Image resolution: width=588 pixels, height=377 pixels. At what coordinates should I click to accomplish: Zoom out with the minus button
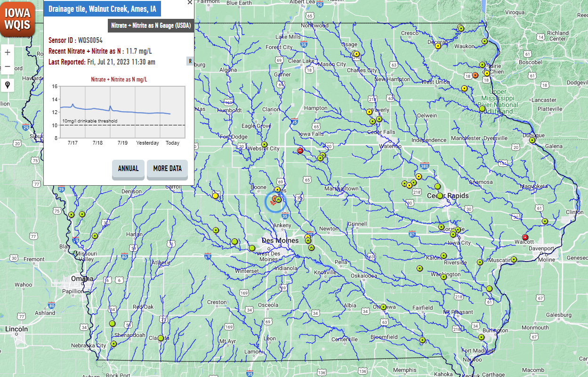(8, 67)
